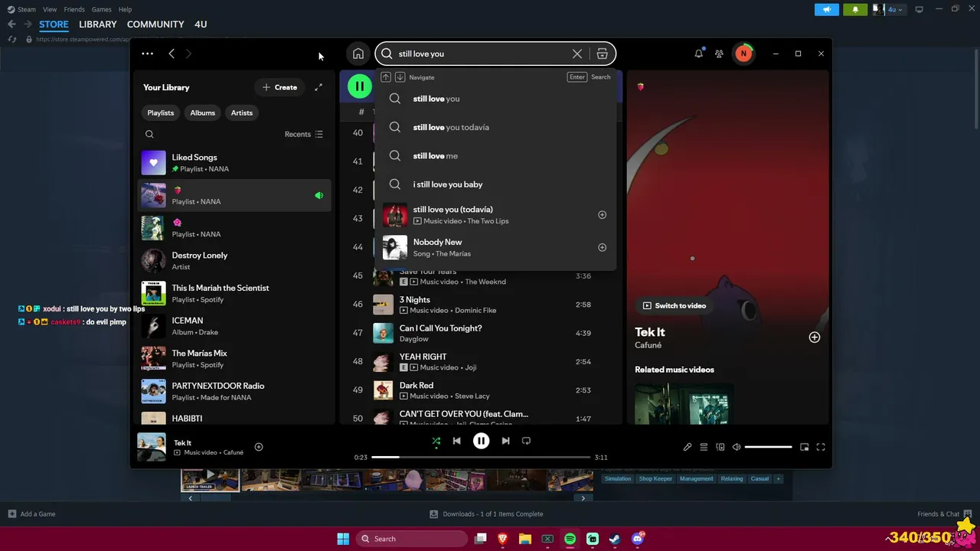
Task: Open Spotify Home
Action: [x=358, y=54]
